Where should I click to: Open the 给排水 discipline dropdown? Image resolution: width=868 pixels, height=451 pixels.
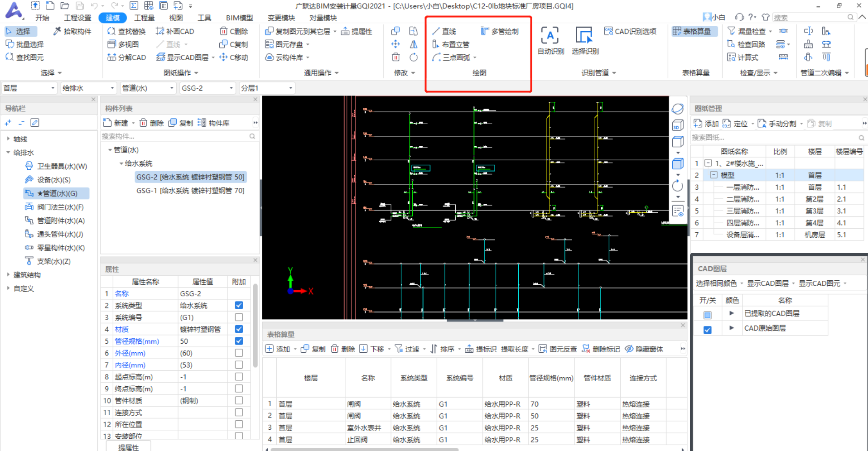pos(88,88)
